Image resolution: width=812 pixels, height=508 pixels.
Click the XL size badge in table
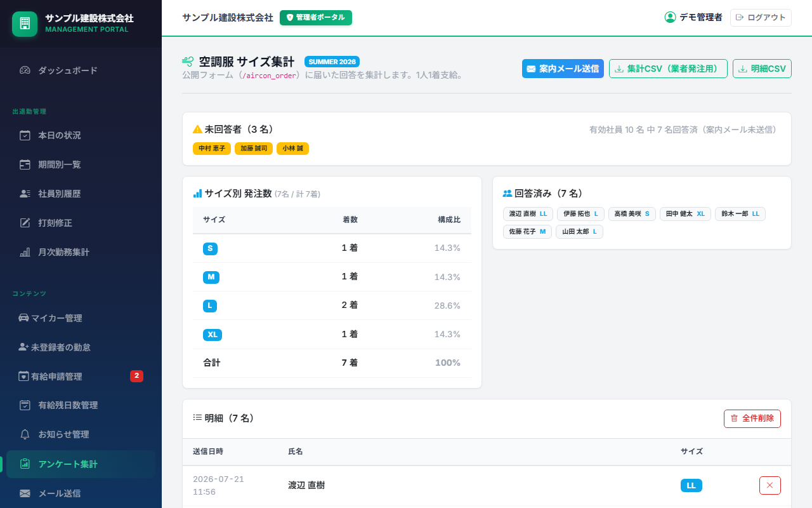(213, 335)
